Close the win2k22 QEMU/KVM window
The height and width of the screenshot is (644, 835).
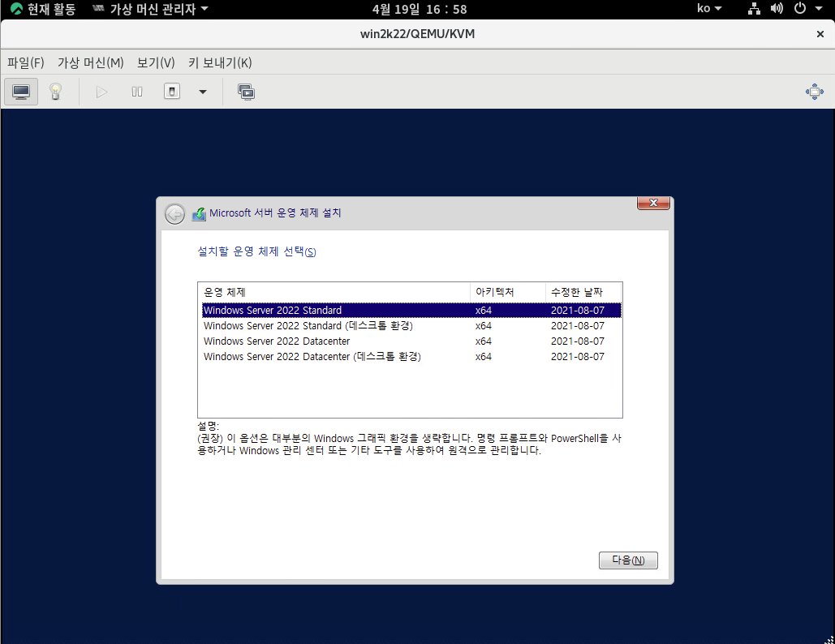[x=820, y=34]
